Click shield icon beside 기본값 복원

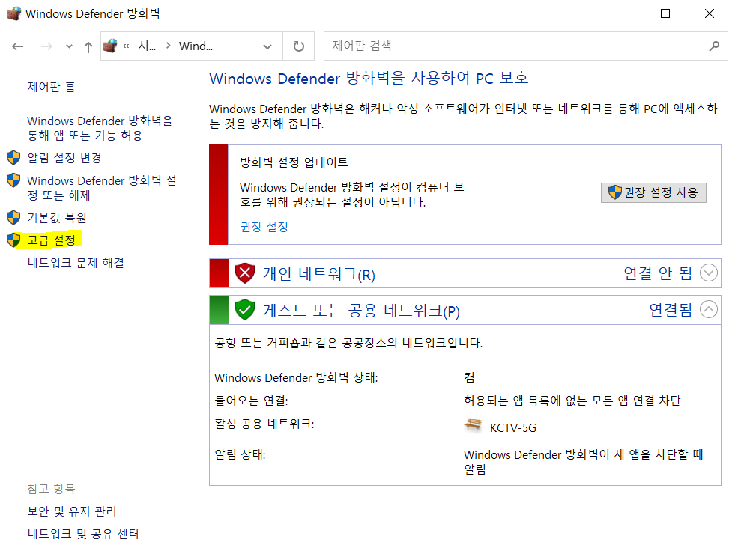click(x=13, y=217)
